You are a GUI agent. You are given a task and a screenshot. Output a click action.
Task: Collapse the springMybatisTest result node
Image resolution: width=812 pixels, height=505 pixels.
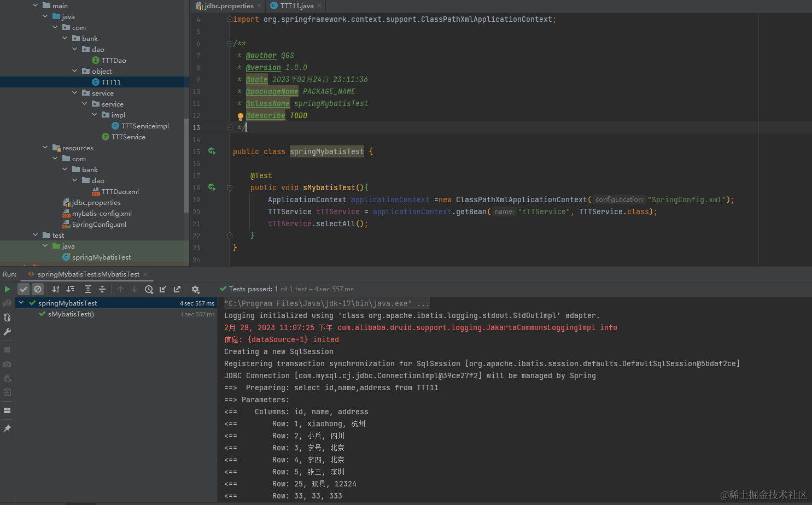[x=21, y=303]
